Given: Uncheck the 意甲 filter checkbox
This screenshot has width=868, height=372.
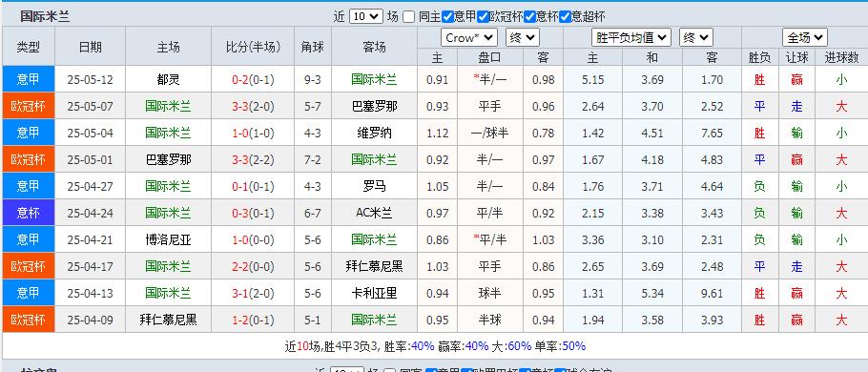Looking at the screenshot, I should [448, 16].
